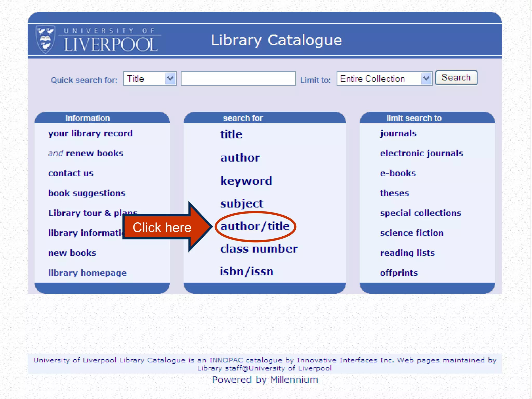The width and height of the screenshot is (532, 399).
Task: Select the author search link
Action: point(240,158)
